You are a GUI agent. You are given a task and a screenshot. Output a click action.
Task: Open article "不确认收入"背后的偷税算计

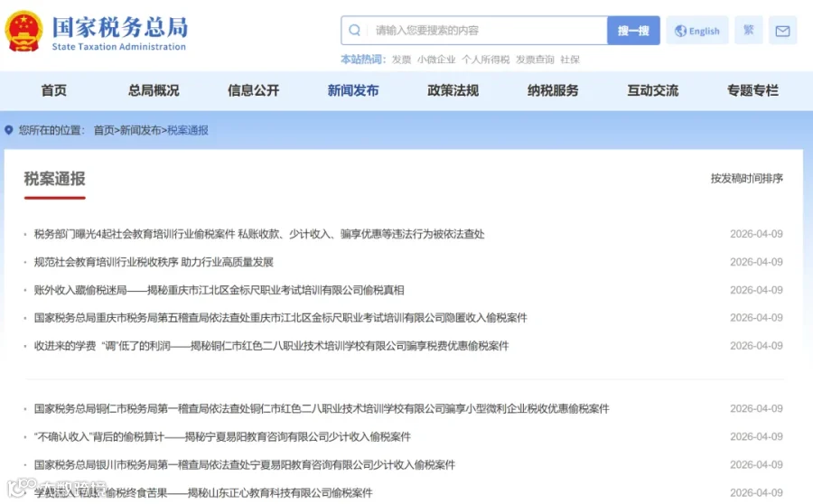pos(222,436)
